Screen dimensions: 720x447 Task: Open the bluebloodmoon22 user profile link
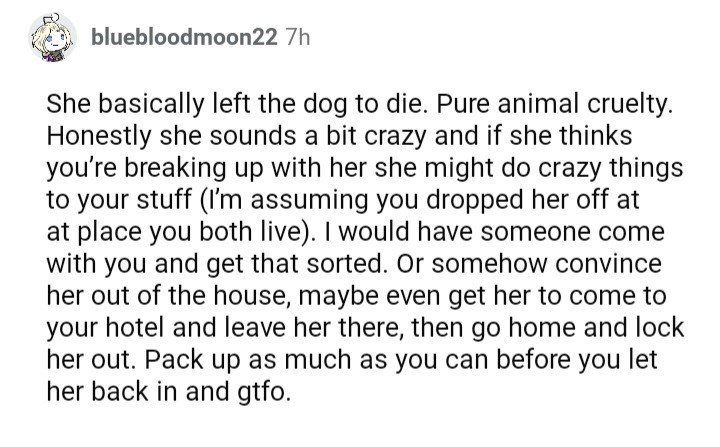click(184, 38)
